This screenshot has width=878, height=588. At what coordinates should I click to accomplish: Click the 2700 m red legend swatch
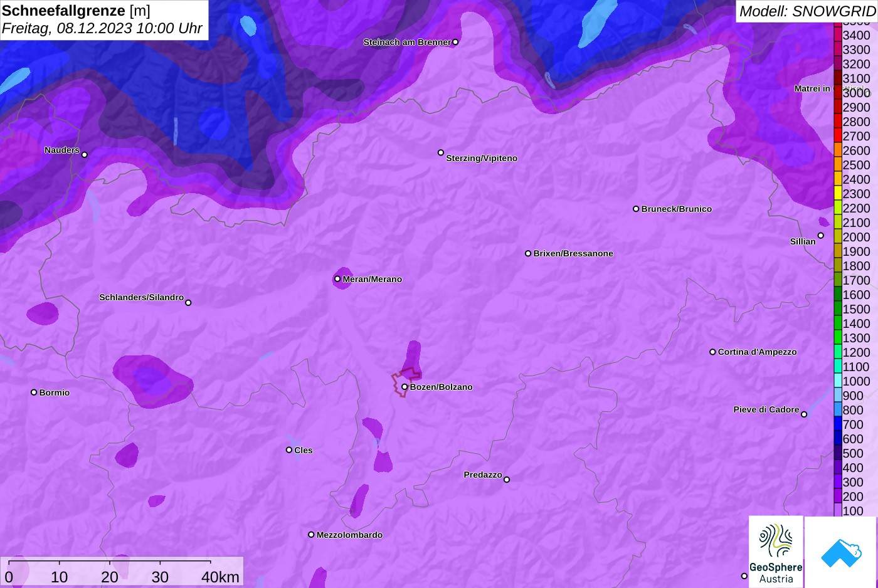[837, 136]
